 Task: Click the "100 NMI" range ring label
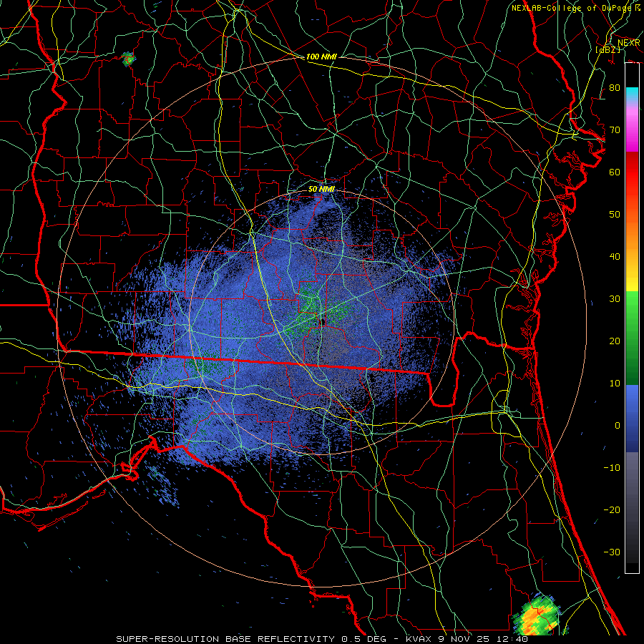321,57
